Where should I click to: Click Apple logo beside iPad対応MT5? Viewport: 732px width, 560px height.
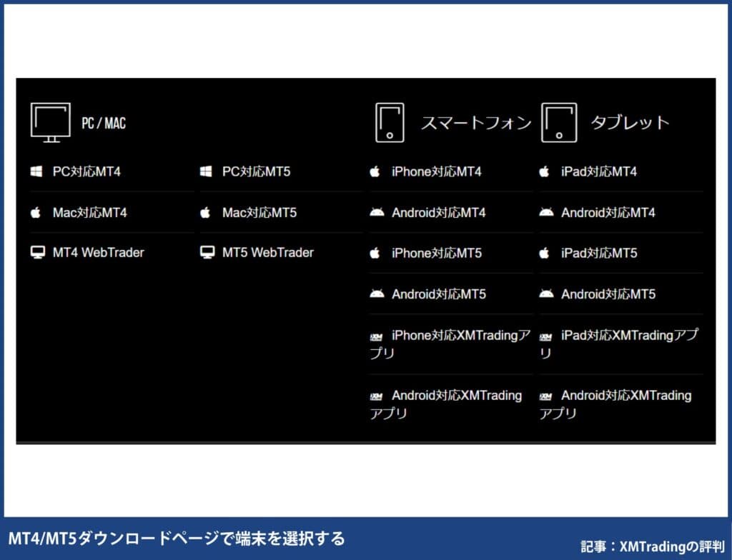point(544,253)
